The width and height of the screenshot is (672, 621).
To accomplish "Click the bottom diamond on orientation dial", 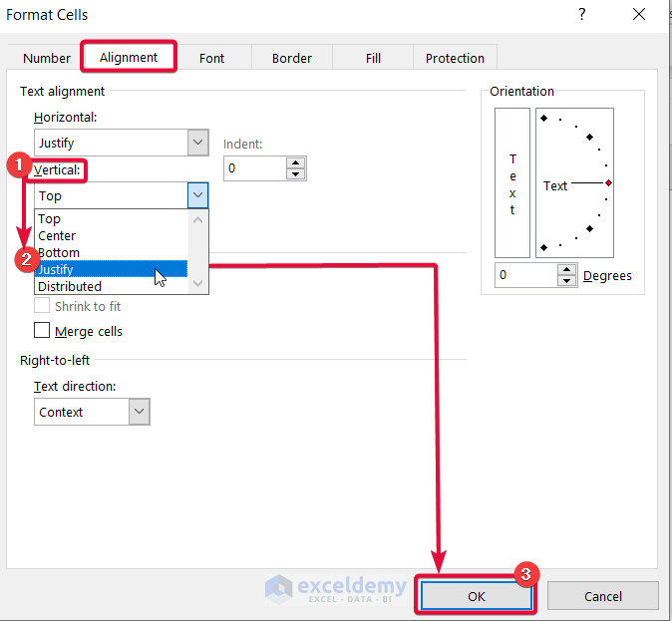I will [x=543, y=247].
